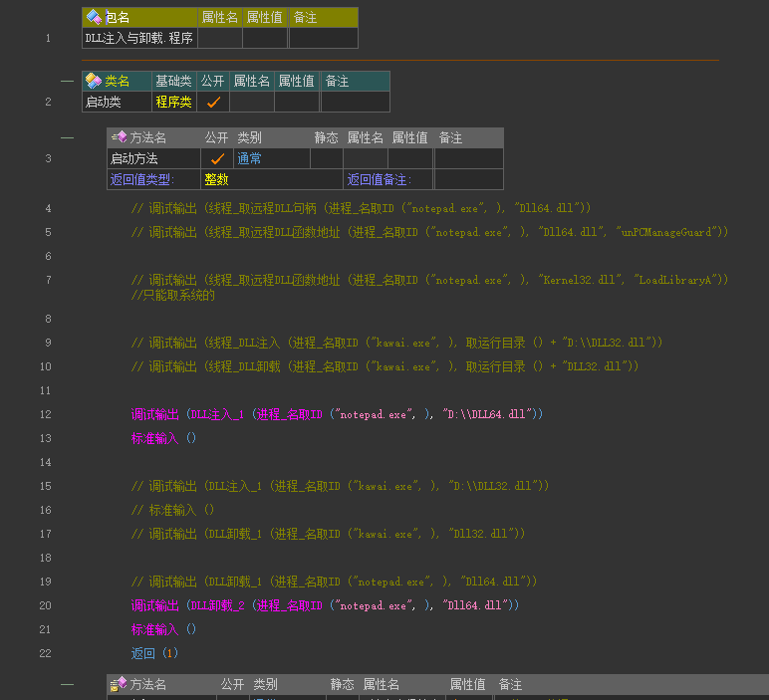Select the 程序类 base class cell

click(x=174, y=102)
